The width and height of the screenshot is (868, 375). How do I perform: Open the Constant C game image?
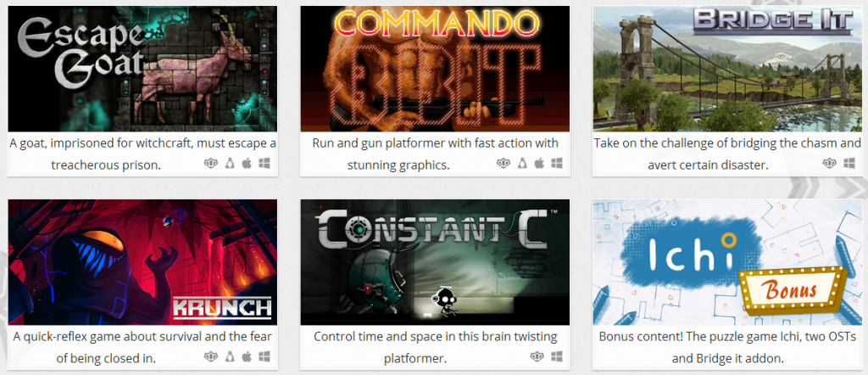(435, 262)
